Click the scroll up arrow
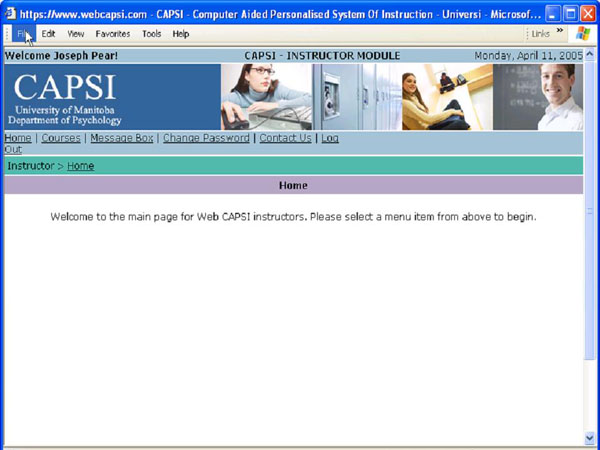 [590, 55]
